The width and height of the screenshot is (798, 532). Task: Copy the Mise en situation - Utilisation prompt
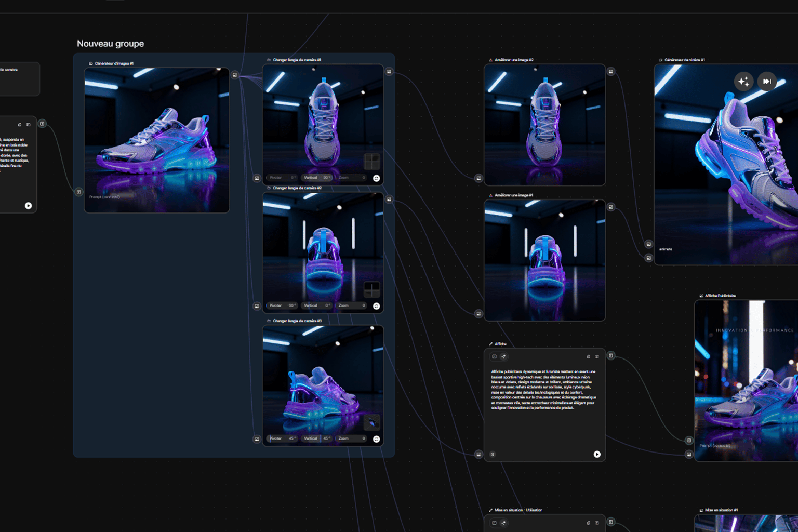pyautogui.click(x=589, y=523)
